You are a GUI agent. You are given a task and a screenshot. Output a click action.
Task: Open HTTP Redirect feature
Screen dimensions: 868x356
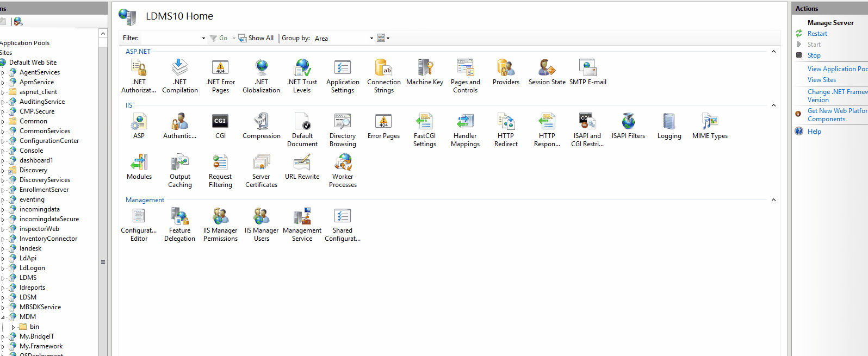(506, 129)
